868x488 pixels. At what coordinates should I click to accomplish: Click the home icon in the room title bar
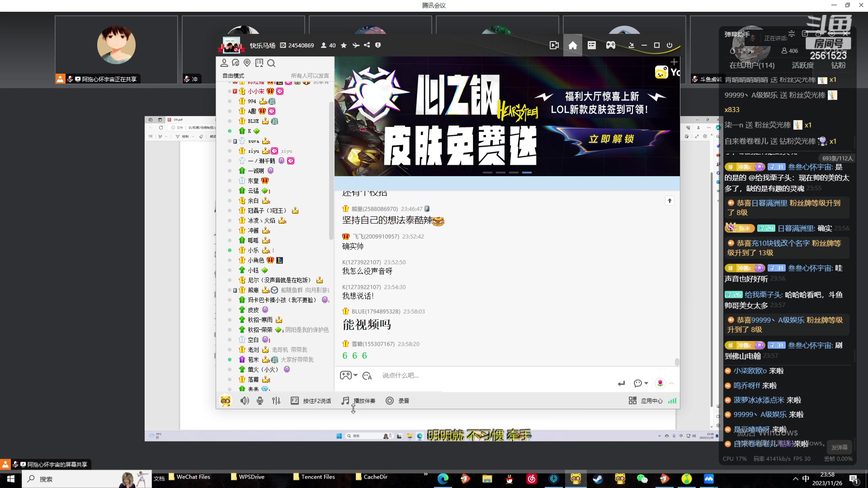pyautogui.click(x=572, y=45)
